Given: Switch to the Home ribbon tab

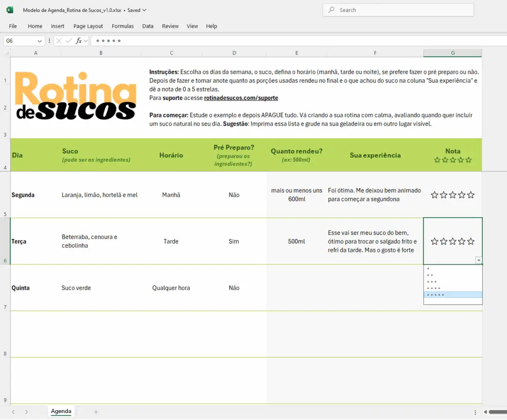Looking at the screenshot, I should [x=35, y=26].
